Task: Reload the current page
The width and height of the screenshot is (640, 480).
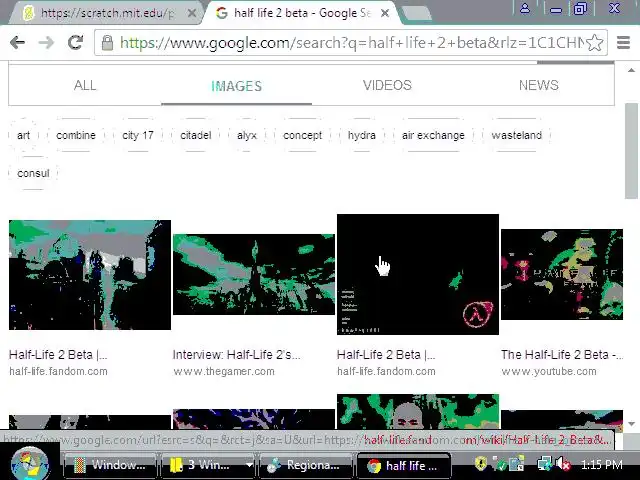Action: (x=76, y=42)
